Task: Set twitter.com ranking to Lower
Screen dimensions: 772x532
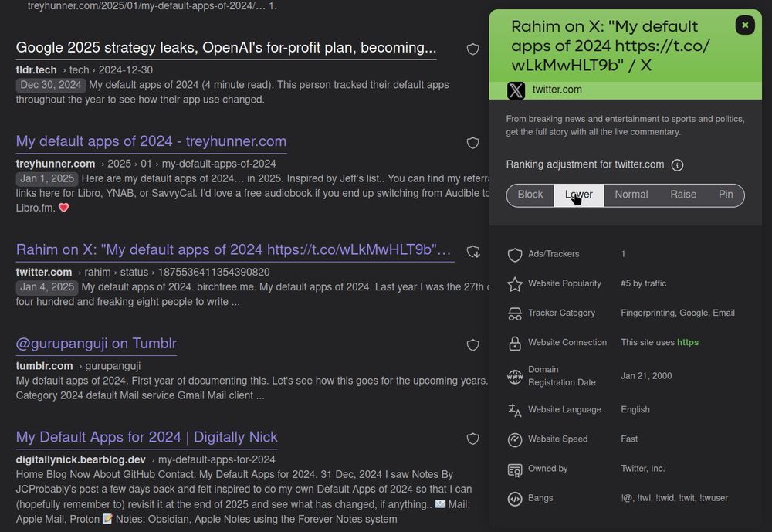Action: pos(579,195)
